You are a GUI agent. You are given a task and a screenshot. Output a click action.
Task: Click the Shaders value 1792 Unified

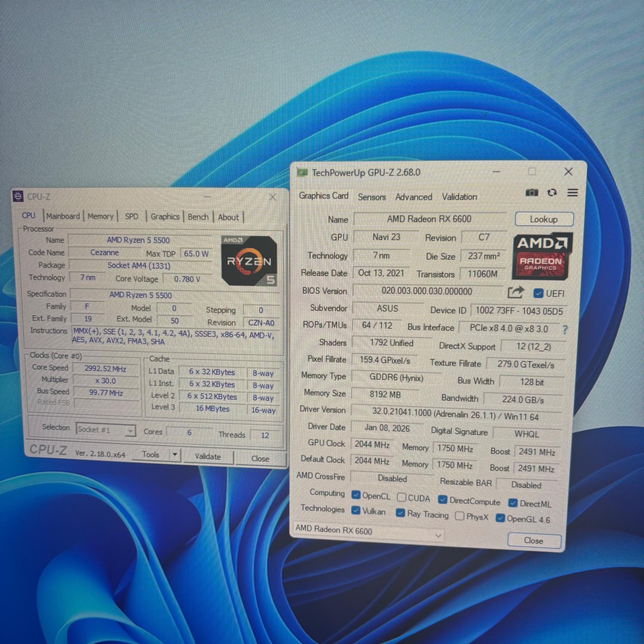click(x=392, y=343)
